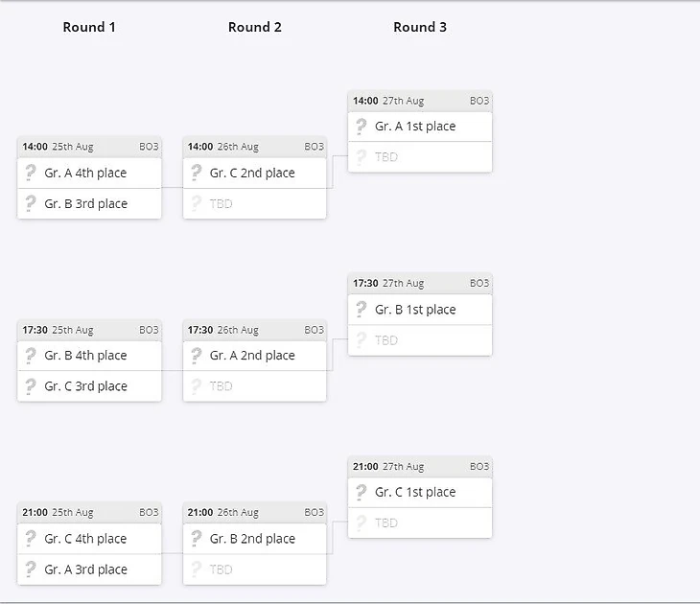Click the Round 3 column heading
This screenshot has width=700, height=604.
[x=420, y=27]
